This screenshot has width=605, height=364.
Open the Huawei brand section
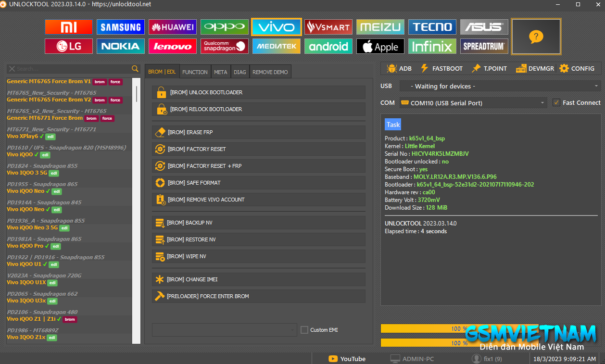173,27
